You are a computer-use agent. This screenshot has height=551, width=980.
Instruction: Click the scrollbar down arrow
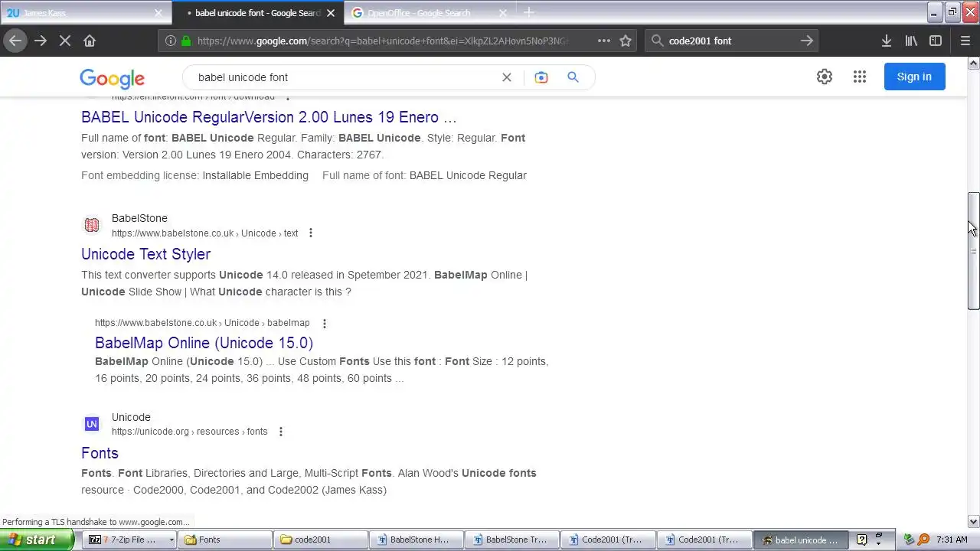pyautogui.click(x=973, y=522)
